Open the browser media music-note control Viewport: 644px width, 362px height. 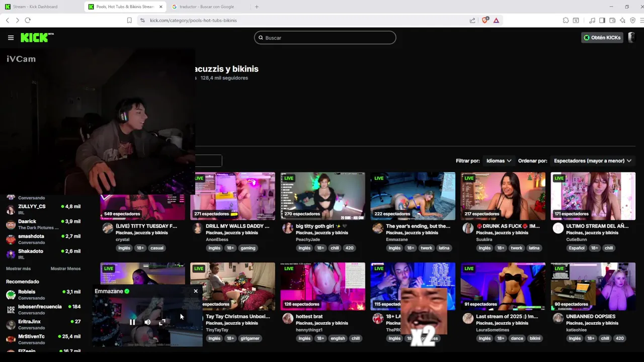[592, 20]
